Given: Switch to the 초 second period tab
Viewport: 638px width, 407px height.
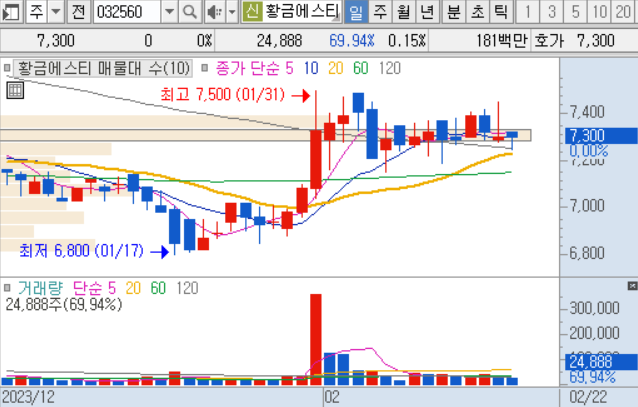Looking at the screenshot, I should coord(478,12).
